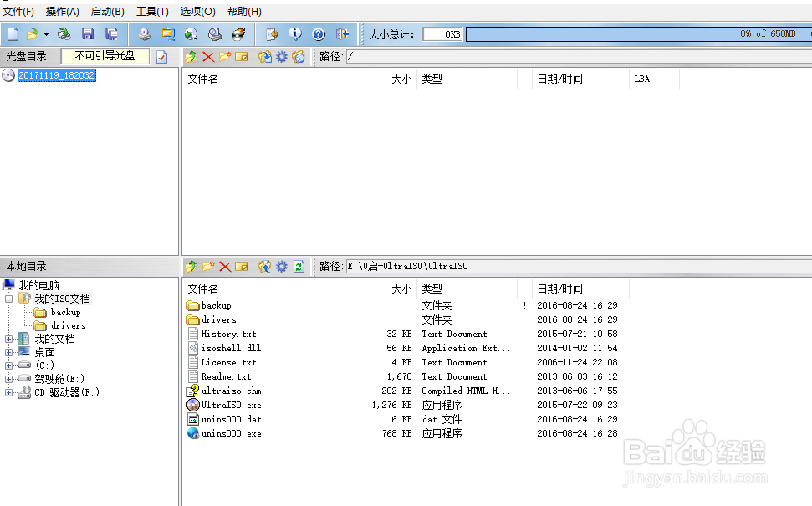Save the current ISO image
The image size is (812, 506).
click(x=88, y=34)
